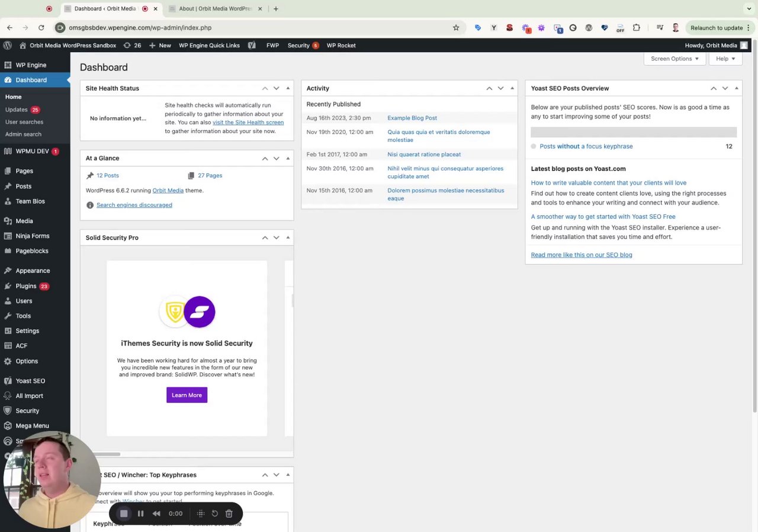The width and height of the screenshot is (758, 532).
Task: Pause the screen recording
Action: (140, 514)
